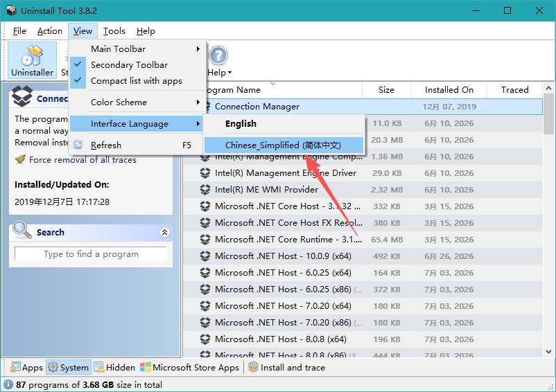This screenshot has width=556, height=392.
Task: Open the Action menu
Action: (x=50, y=31)
